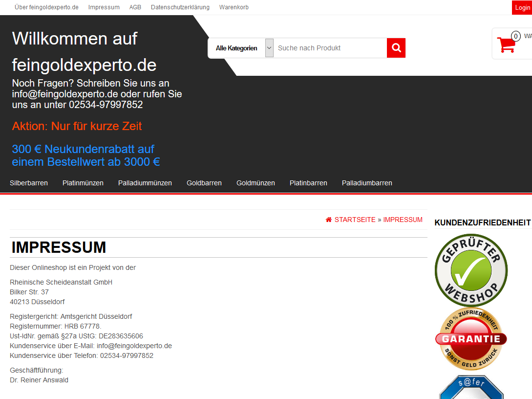This screenshot has height=399, width=532.
Task: Click the Noch Fragen? contact text in header
Action: 97,94
